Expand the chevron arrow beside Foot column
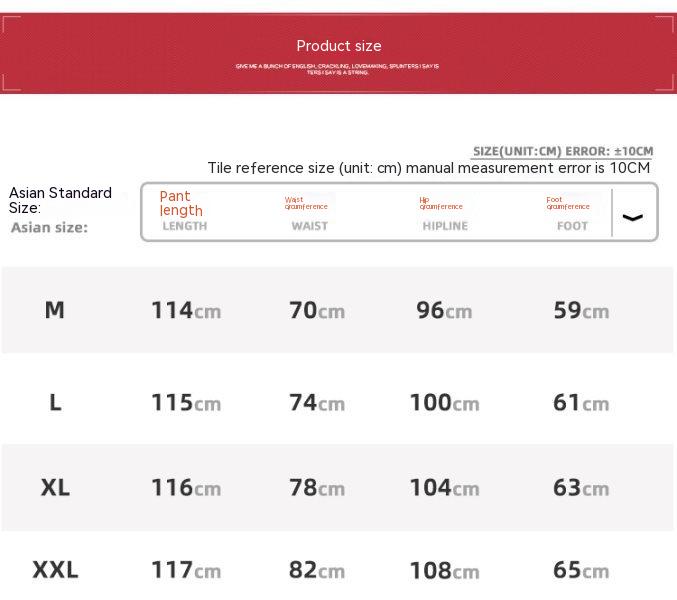This screenshot has width=677, height=600. tap(633, 217)
